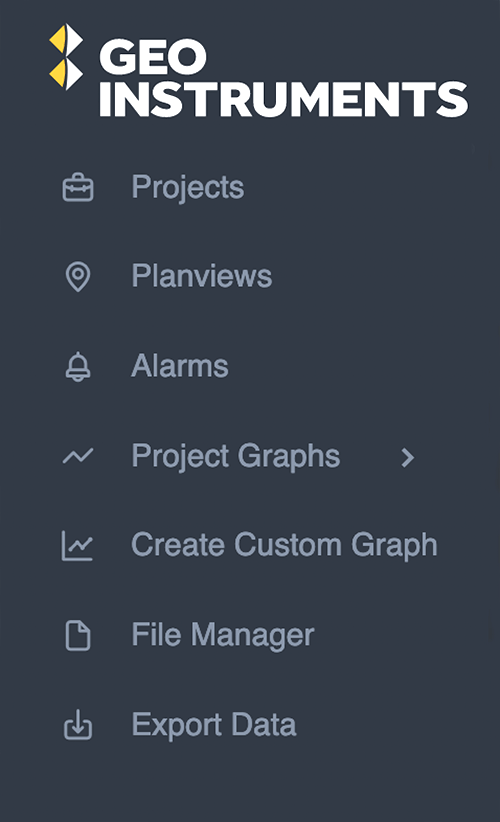Click the GEO INSTRUMENTS logo text
This screenshot has width=500, height=822.
pyautogui.click(x=284, y=78)
